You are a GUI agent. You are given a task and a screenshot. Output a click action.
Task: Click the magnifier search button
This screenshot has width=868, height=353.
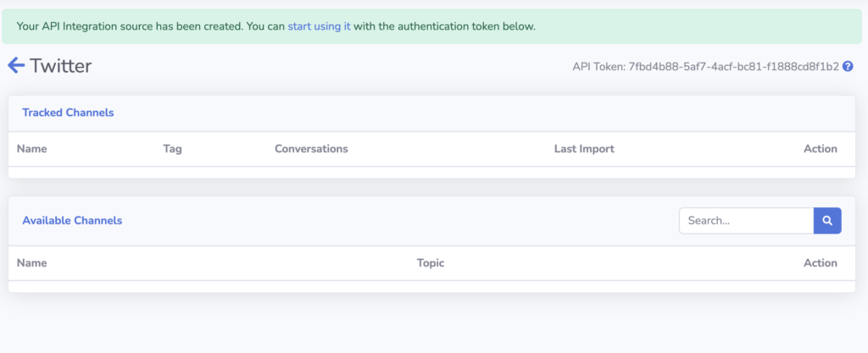point(827,220)
